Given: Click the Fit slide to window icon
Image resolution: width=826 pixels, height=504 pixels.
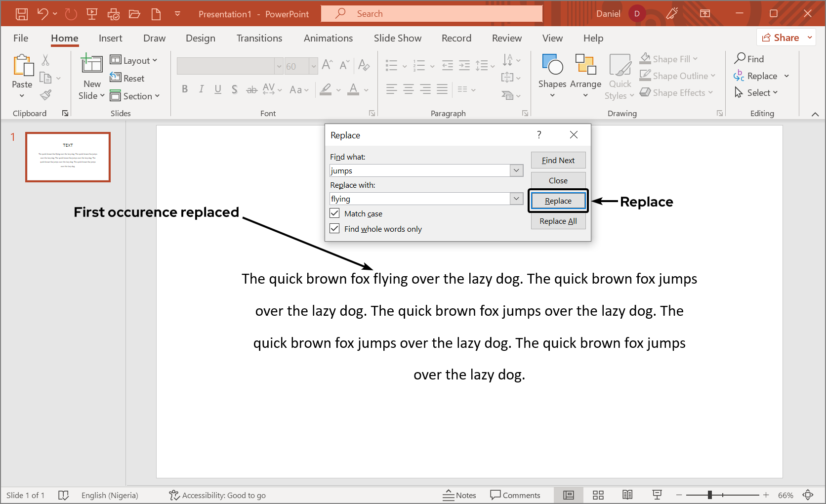Looking at the screenshot, I should tap(808, 495).
